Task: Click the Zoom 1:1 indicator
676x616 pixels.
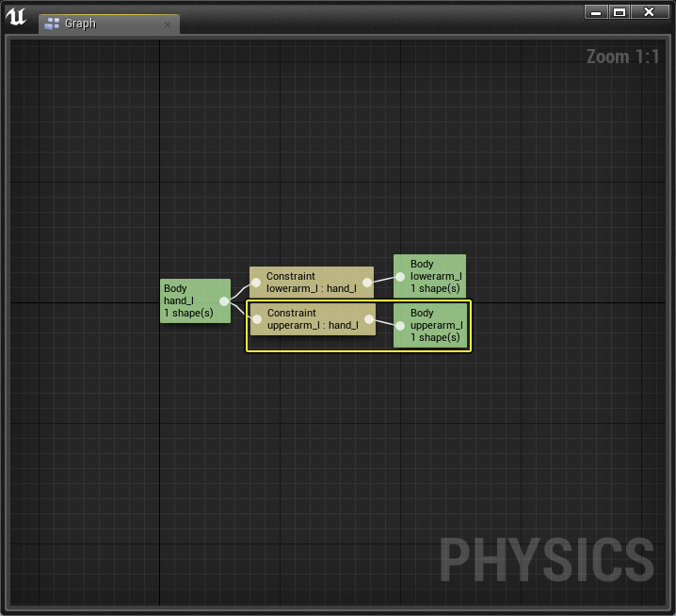Action: coord(622,57)
